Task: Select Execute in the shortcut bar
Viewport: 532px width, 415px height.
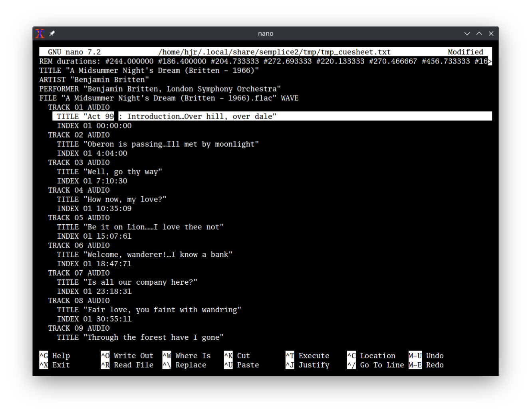Action: coord(308,355)
